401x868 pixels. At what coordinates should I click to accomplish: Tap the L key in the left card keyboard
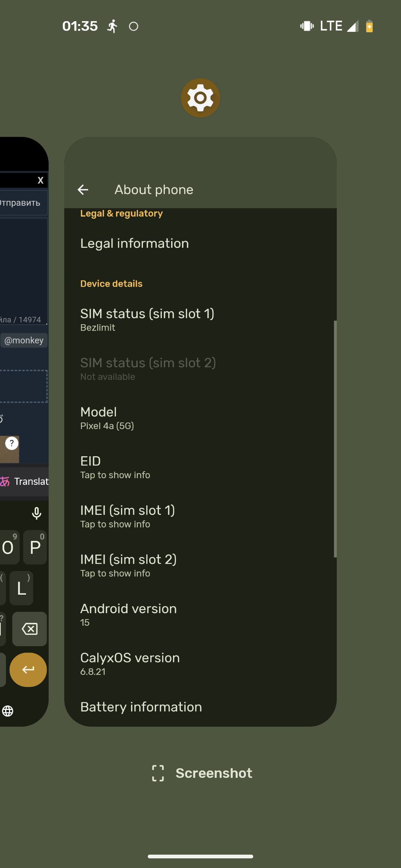[22, 588]
